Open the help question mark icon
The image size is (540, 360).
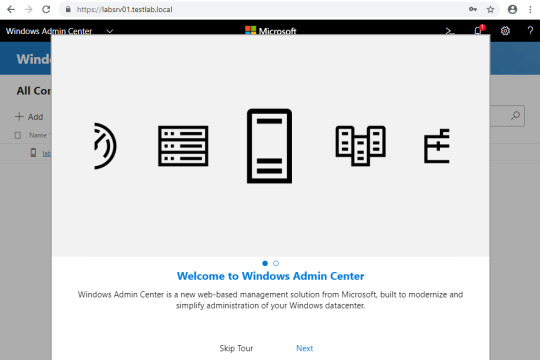coord(530,31)
